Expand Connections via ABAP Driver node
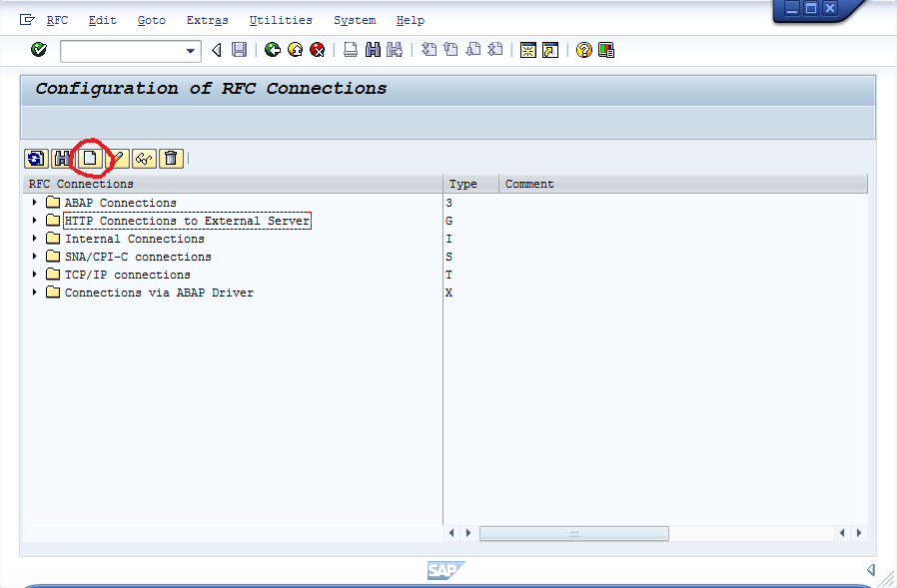This screenshot has height=588, width=897. [x=35, y=293]
